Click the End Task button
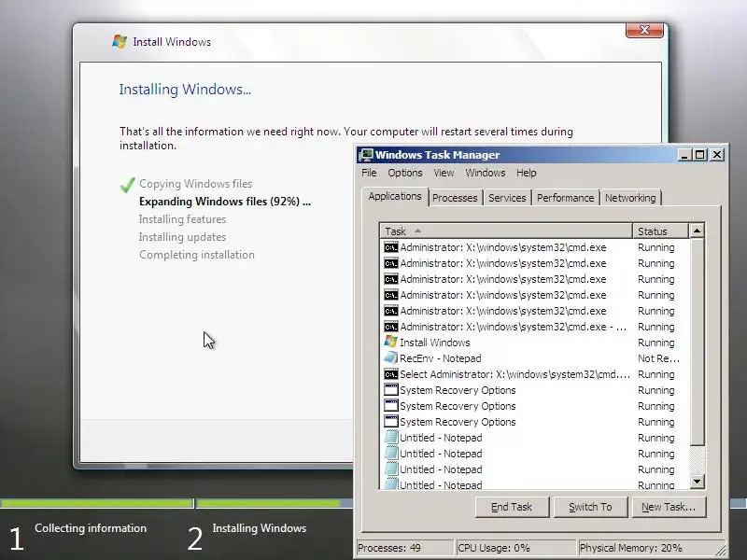The width and height of the screenshot is (747, 560). (x=512, y=507)
